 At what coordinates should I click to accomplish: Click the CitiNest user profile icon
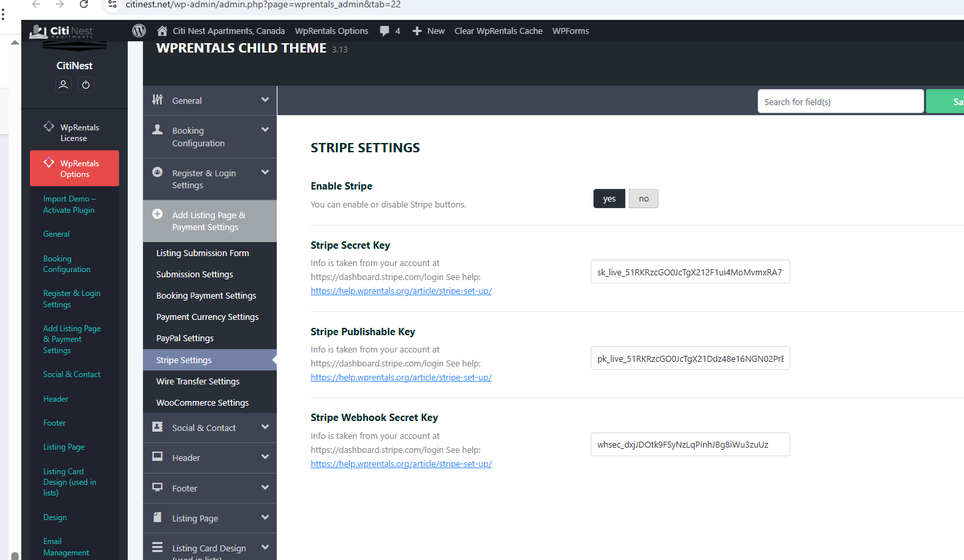(63, 84)
